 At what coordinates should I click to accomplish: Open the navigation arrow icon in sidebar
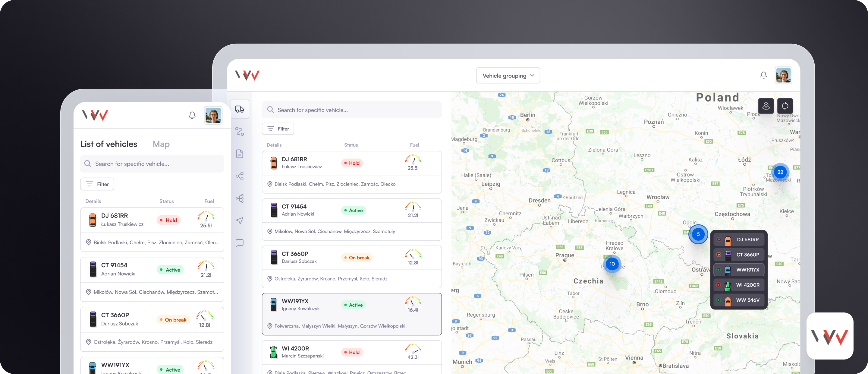coord(240,220)
